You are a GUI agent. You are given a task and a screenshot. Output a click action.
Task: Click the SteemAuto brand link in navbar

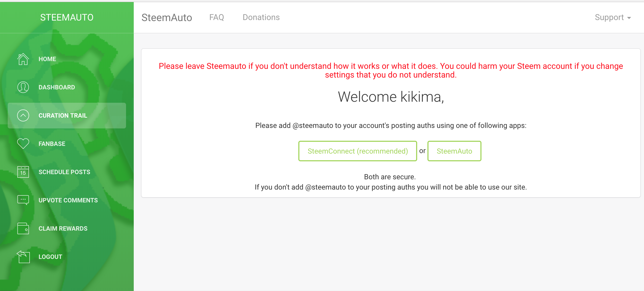click(x=167, y=17)
